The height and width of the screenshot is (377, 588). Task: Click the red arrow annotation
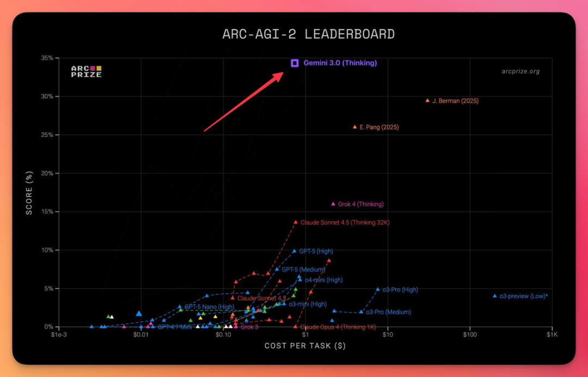click(x=244, y=102)
